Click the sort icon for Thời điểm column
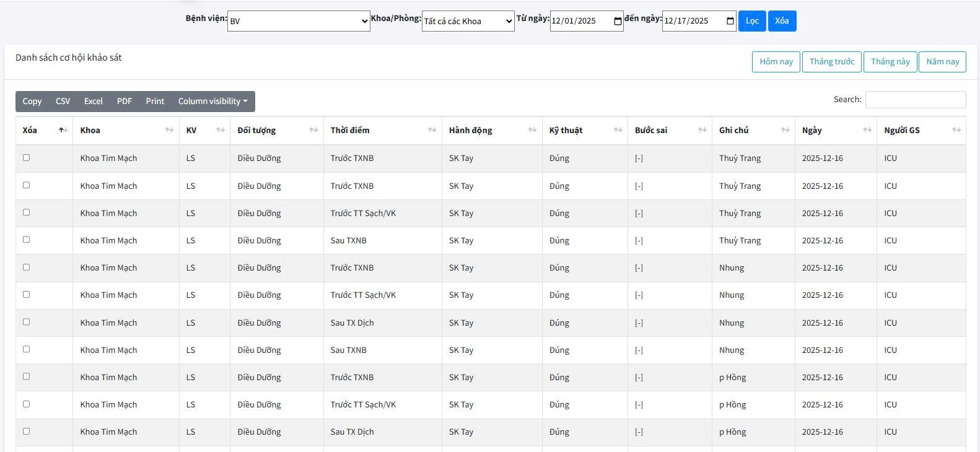Viewport: 980px width, 452px height. [x=432, y=130]
